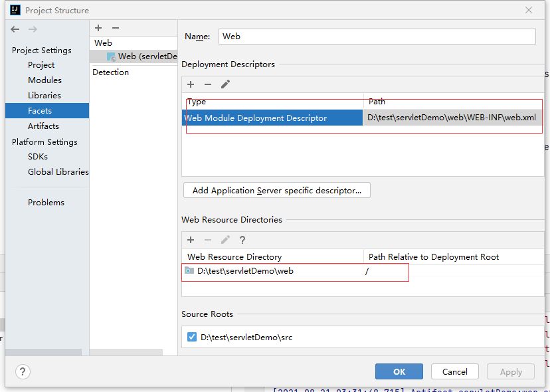Click into the Name text field
550x392 pixels.
pyautogui.click(x=376, y=37)
